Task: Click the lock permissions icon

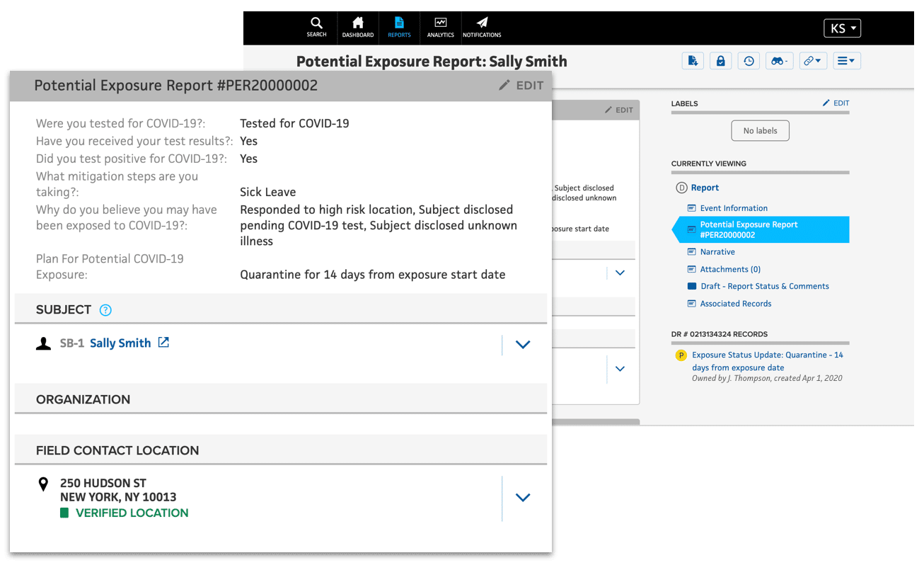Action: tap(720, 61)
